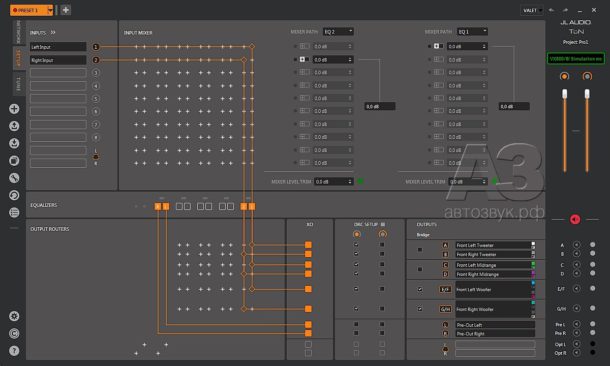Viewport: 610px width, 366px height.
Task: Click the circular refresh icon in left sidebar
Action: click(14, 195)
